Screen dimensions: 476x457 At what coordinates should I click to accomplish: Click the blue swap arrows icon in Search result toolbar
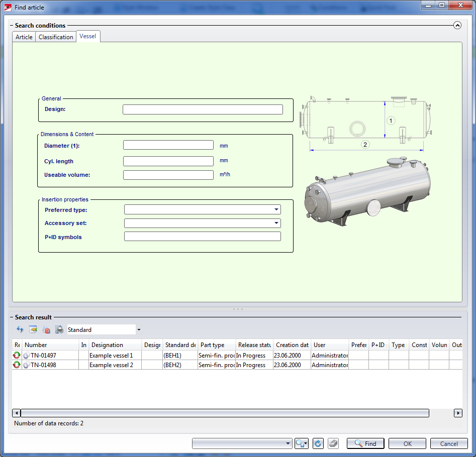coord(20,330)
